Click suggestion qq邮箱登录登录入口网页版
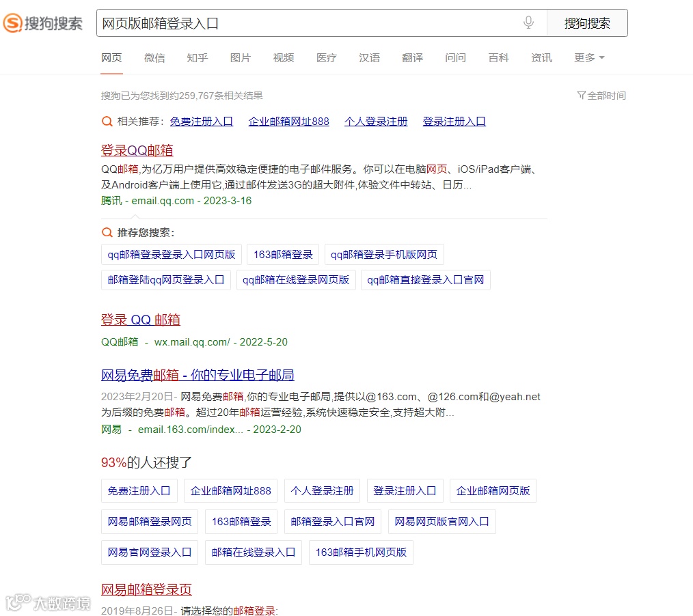The height and width of the screenshot is (616, 693). tap(172, 254)
